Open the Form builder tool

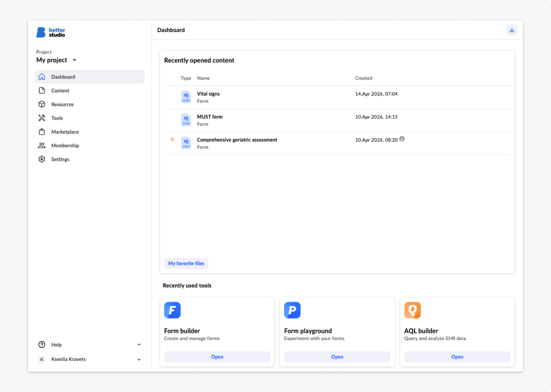pos(217,356)
